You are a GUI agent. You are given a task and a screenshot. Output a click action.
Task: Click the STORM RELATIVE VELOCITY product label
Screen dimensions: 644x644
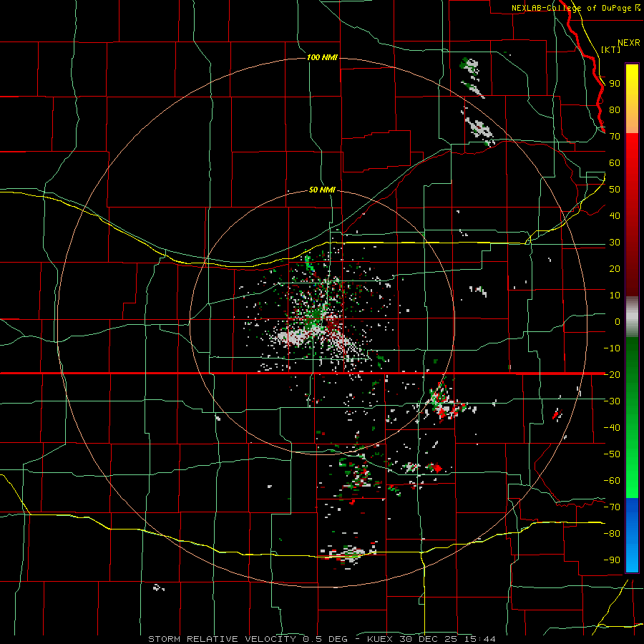point(223,639)
